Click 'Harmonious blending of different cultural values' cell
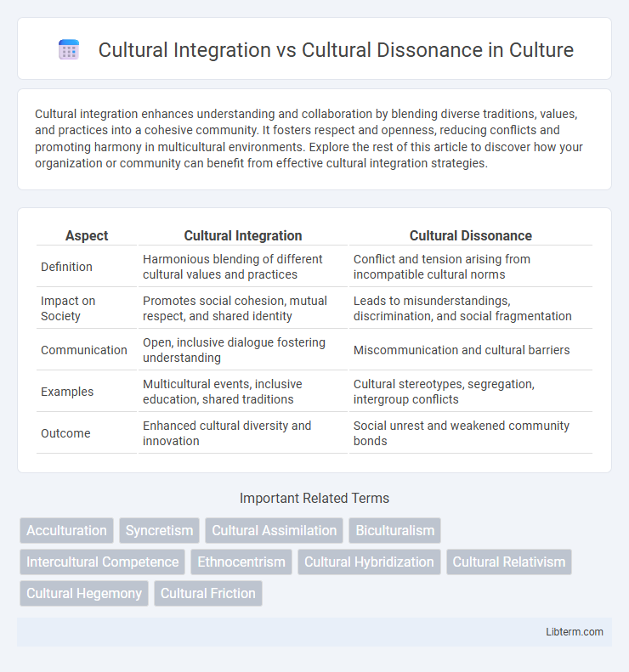This screenshot has height=672, width=629. pos(243,267)
